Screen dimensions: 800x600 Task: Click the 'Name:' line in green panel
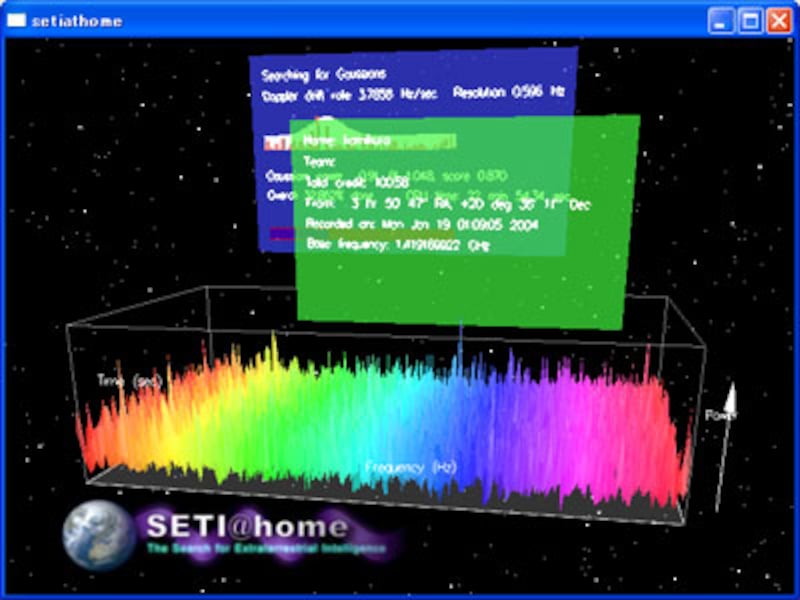(x=347, y=141)
